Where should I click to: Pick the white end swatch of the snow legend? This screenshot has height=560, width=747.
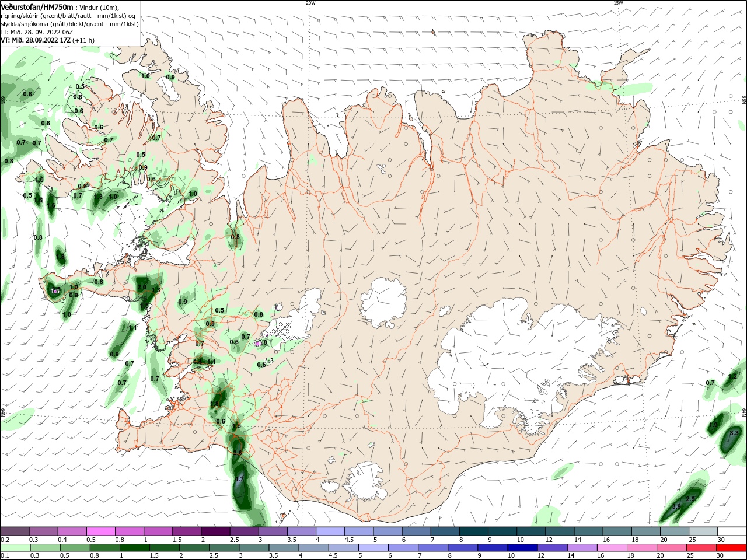(732, 531)
